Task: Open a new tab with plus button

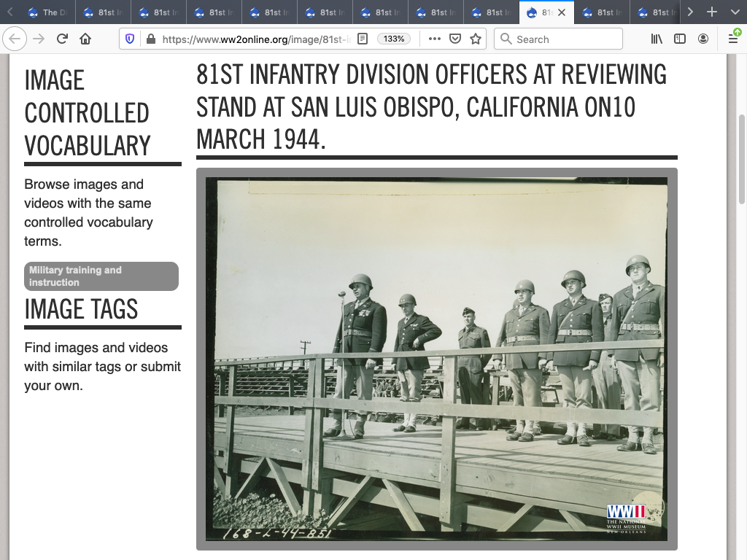Action: coord(712,12)
